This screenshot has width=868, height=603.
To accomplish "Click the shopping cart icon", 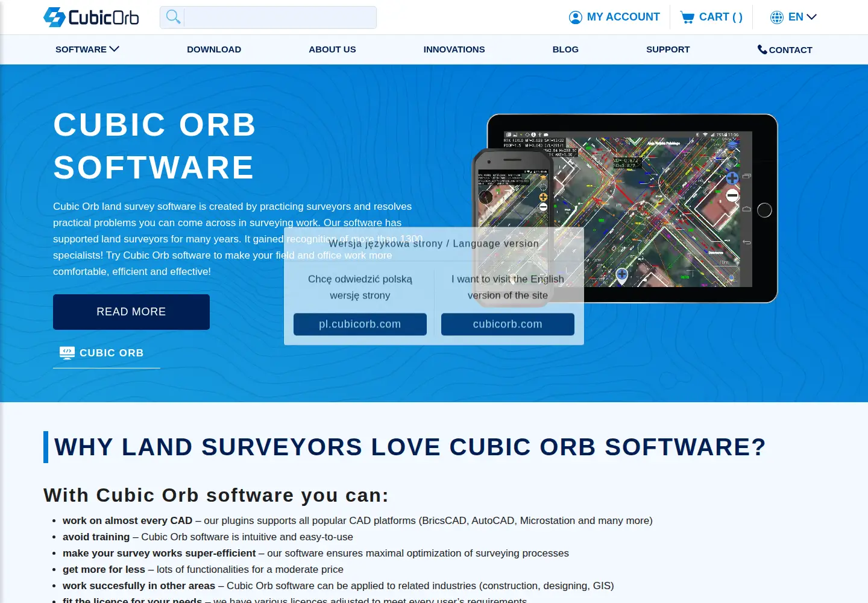I will 687,17.
